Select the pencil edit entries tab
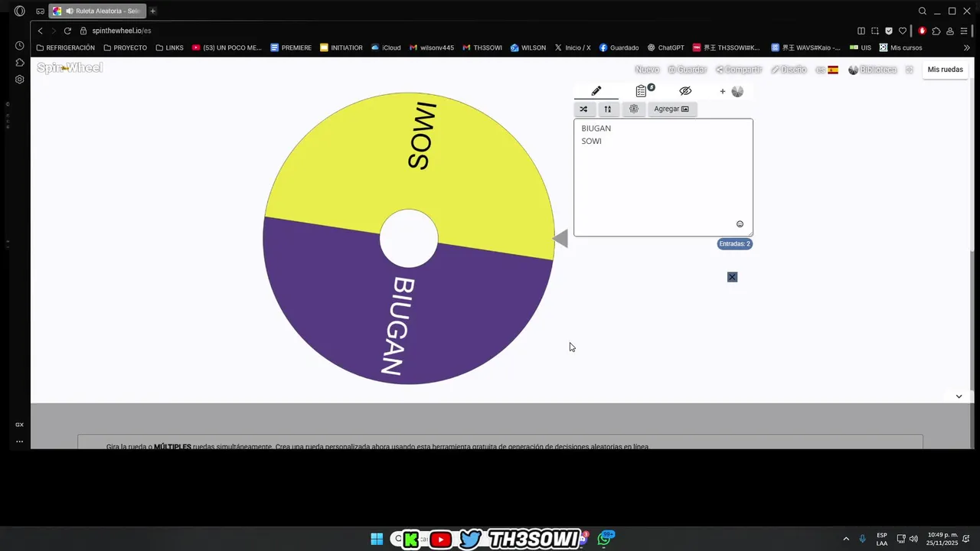This screenshot has width=980, height=551. tap(596, 91)
